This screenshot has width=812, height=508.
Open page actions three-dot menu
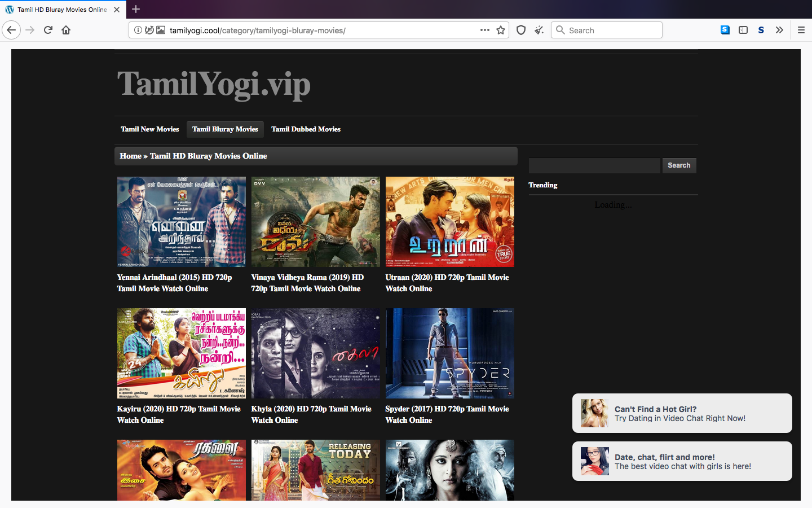[485, 30]
